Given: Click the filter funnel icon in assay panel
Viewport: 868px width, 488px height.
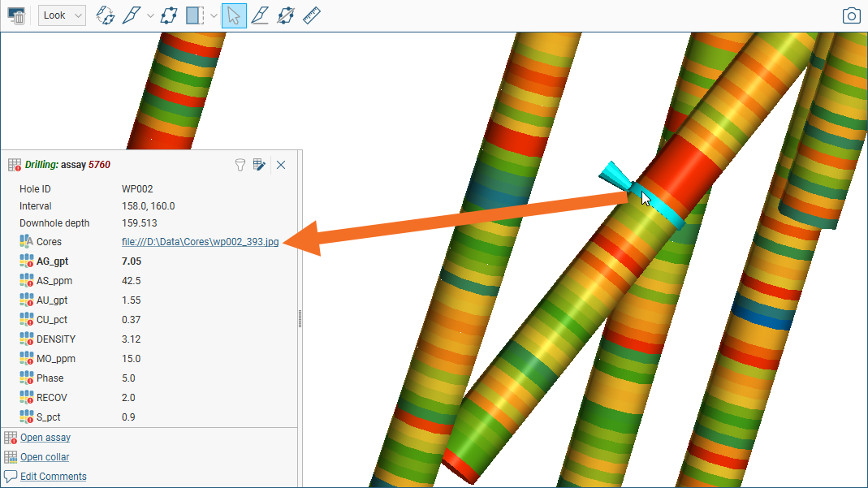Looking at the screenshot, I should [x=240, y=165].
